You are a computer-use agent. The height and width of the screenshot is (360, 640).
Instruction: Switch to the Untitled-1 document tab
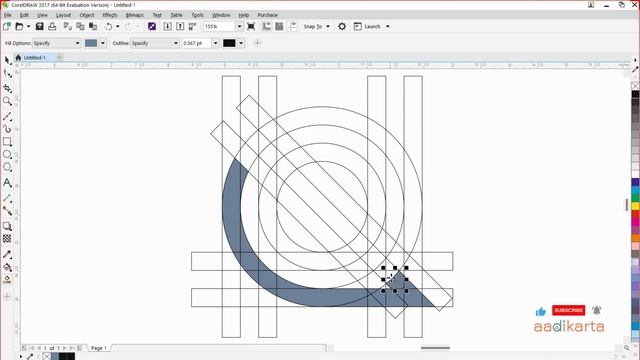(34, 58)
